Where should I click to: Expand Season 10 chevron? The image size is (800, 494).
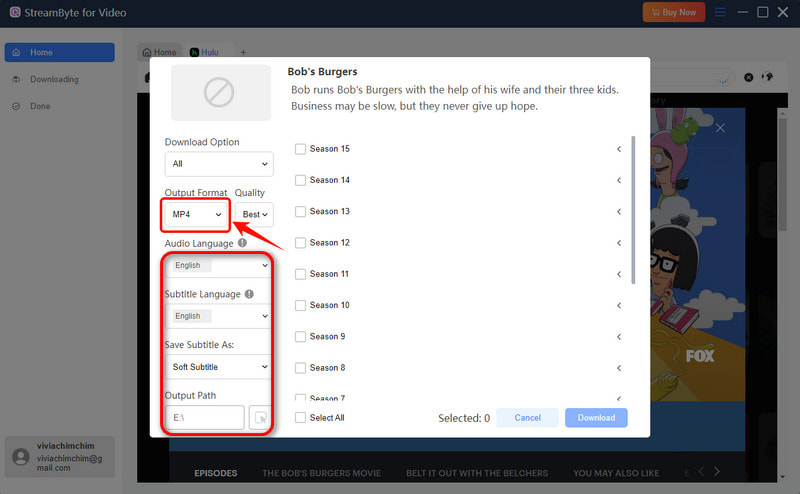619,305
